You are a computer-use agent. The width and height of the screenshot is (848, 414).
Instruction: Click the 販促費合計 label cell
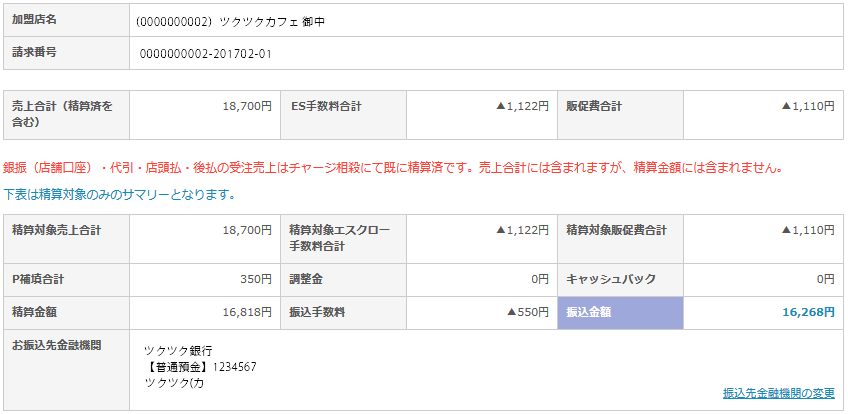pos(620,115)
